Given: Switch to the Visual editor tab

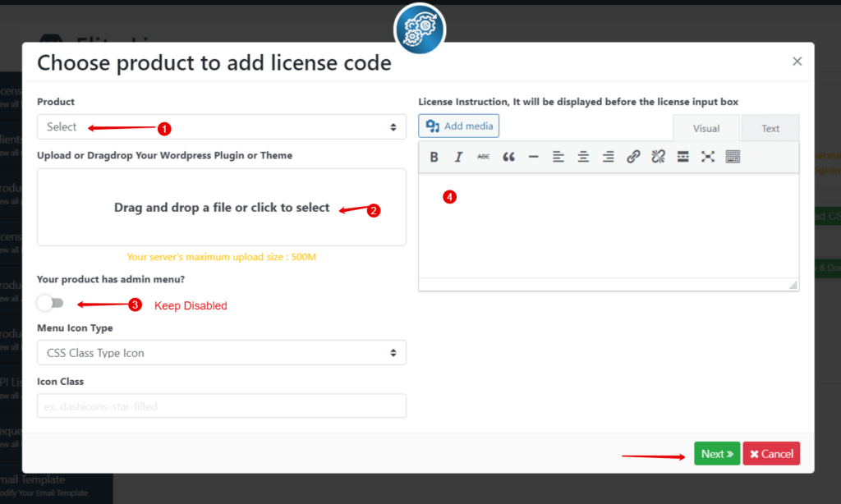Looking at the screenshot, I should pyautogui.click(x=705, y=128).
